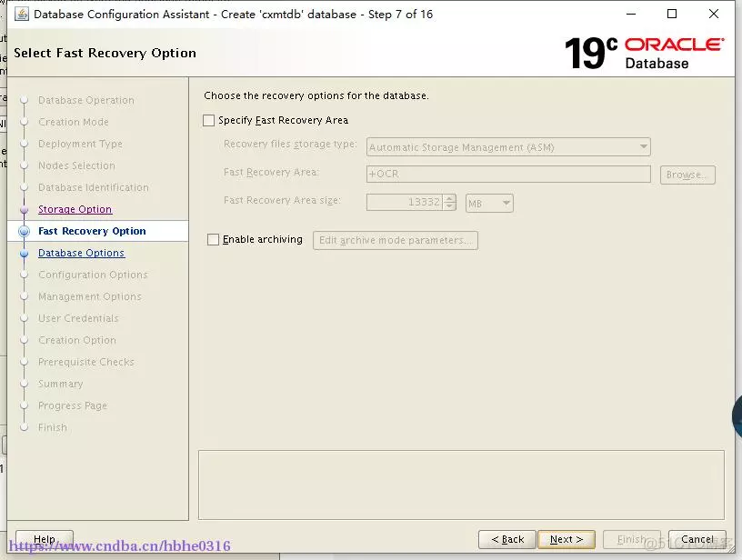Click Nodes Selection step
Image resolution: width=742 pixels, height=560 pixels.
tap(76, 165)
